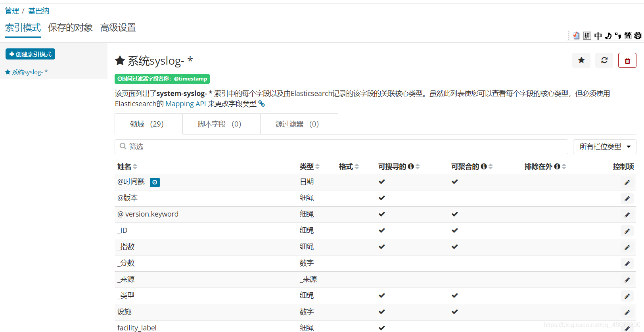
Task: Click the _指数 field name
Action: pyautogui.click(x=126, y=247)
